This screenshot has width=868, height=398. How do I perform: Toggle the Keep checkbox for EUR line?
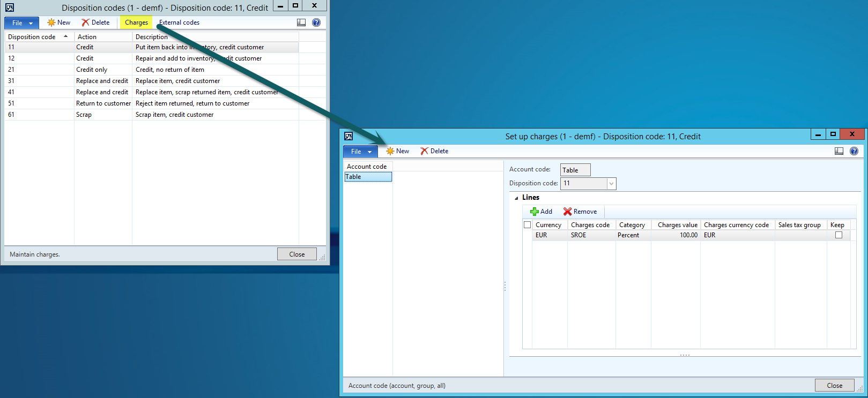839,235
